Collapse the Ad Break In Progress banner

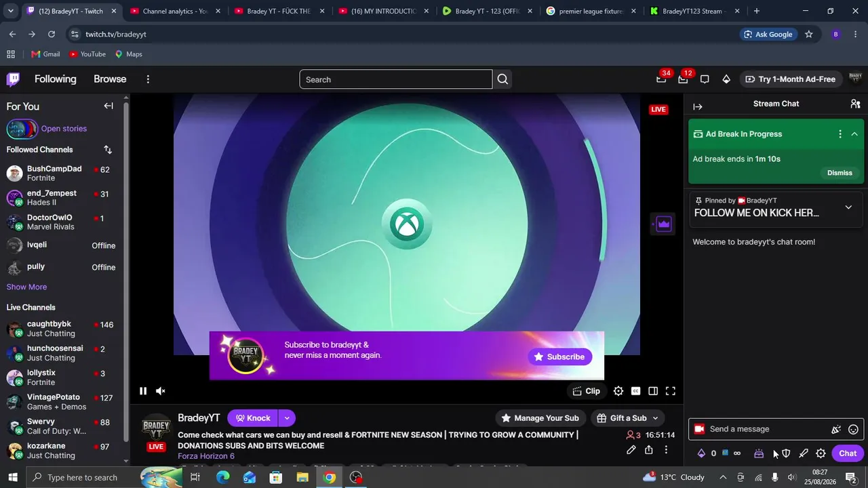tap(854, 134)
